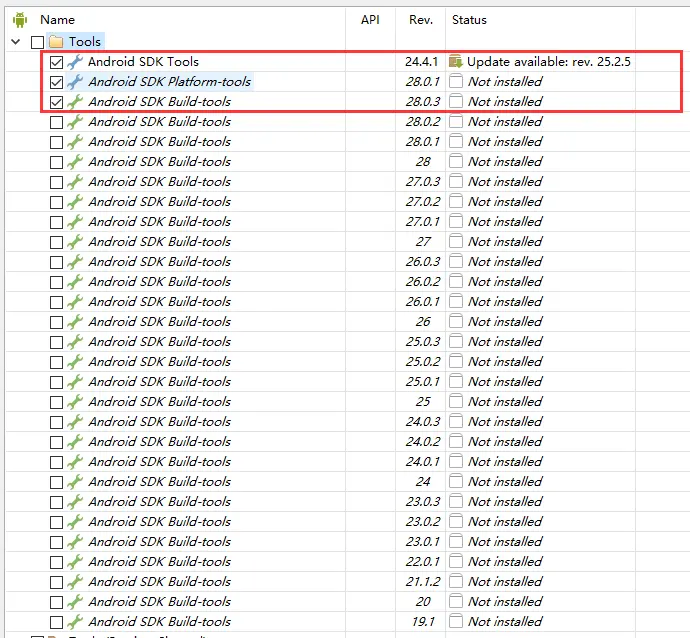Check Build-tools rev 23.0.2 checkbox
Viewport: 690px width, 638px height.
pos(56,522)
